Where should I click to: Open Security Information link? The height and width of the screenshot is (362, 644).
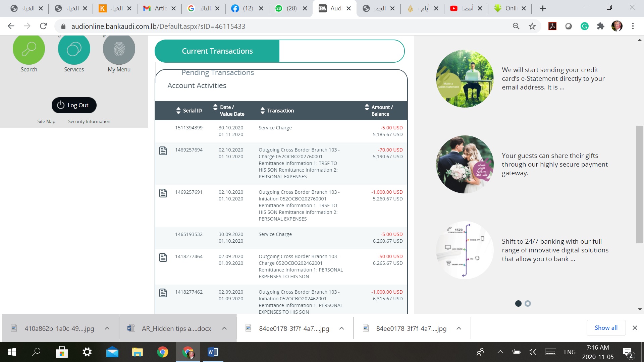tap(89, 121)
